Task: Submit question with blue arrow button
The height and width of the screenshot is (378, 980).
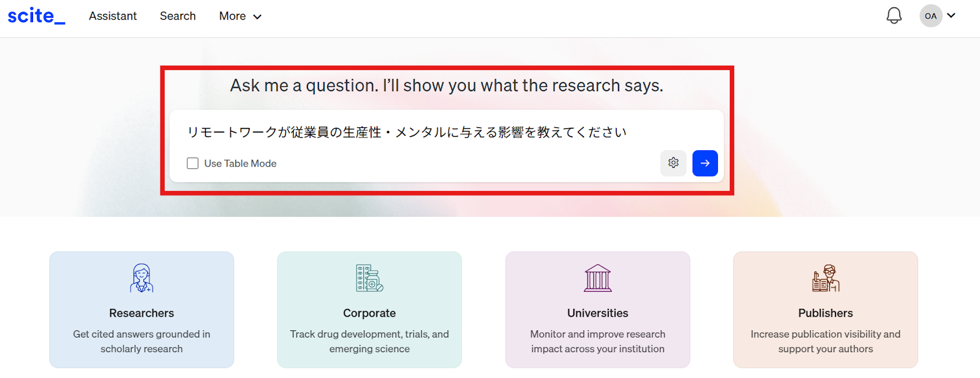Action: [x=705, y=163]
